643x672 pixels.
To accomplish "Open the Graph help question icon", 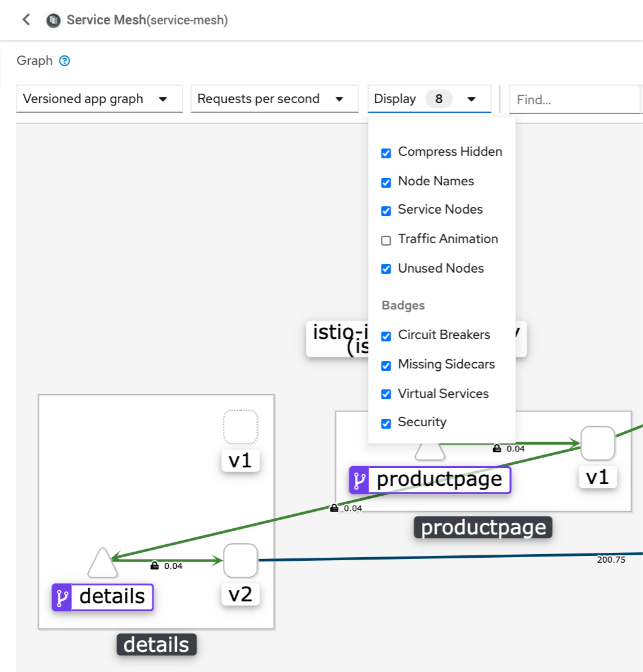I will (65, 61).
